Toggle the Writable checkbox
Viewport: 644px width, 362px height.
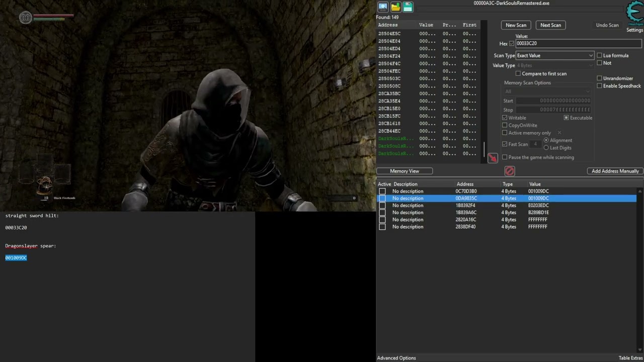point(505,118)
